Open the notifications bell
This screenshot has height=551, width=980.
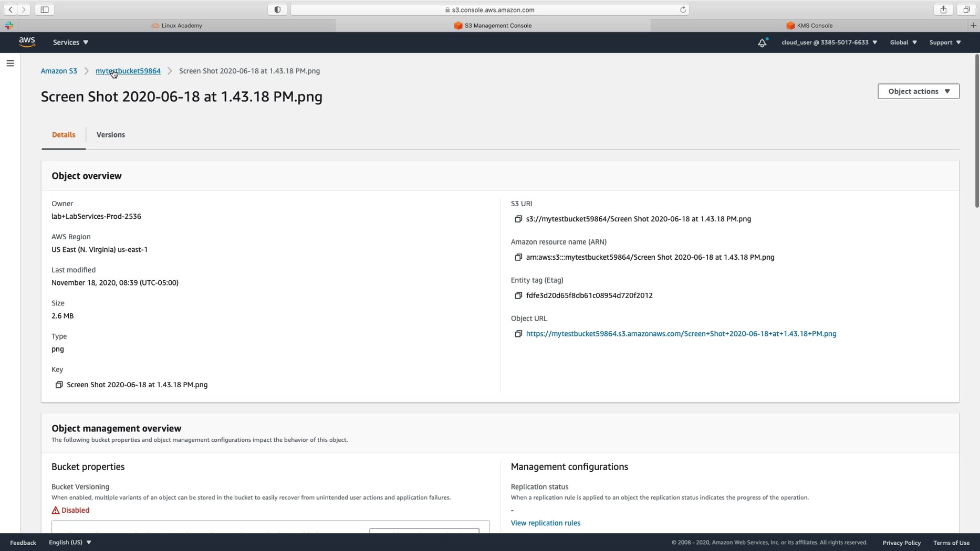point(762,43)
